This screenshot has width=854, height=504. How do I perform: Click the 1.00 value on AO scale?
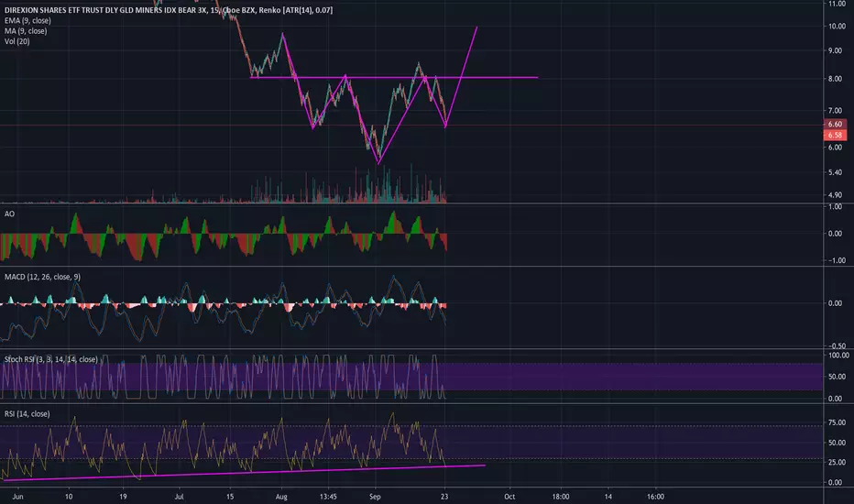835,207
